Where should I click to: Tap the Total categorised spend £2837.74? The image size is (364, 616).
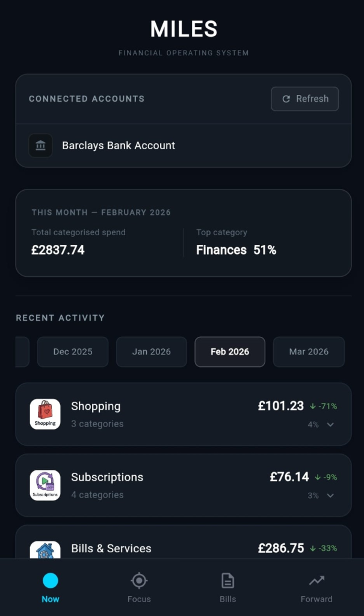58,250
